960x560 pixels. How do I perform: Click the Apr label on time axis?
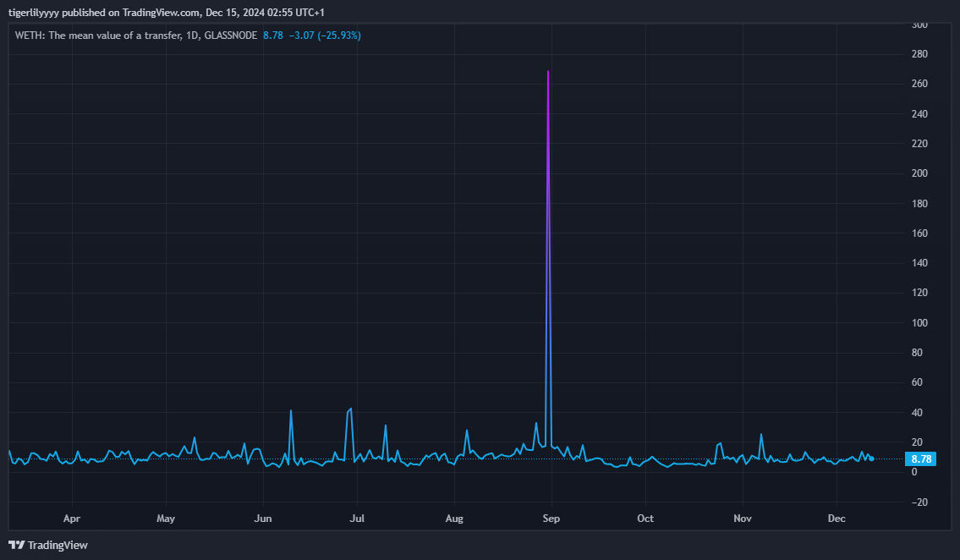pos(71,518)
